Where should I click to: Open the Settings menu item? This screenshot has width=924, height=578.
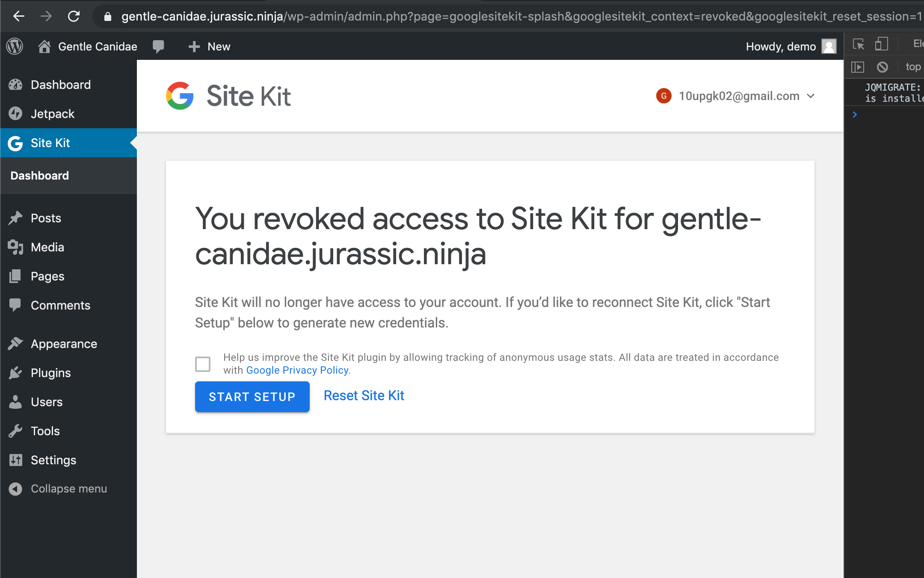[x=68, y=460]
